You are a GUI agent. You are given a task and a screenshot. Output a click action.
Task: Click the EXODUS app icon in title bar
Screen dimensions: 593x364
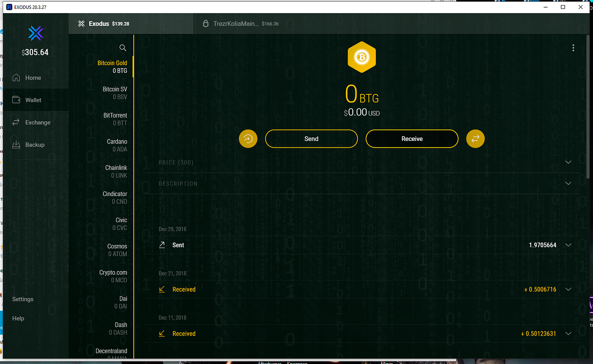[9, 7]
